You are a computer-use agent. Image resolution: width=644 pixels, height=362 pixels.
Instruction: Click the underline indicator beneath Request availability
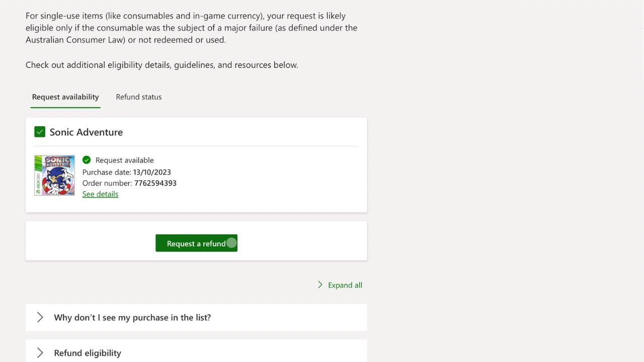point(65,106)
